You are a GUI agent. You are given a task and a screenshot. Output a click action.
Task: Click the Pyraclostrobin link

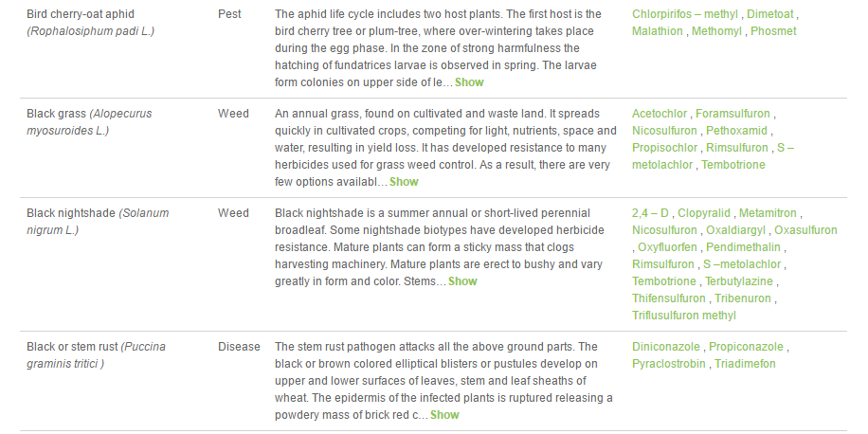click(669, 364)
